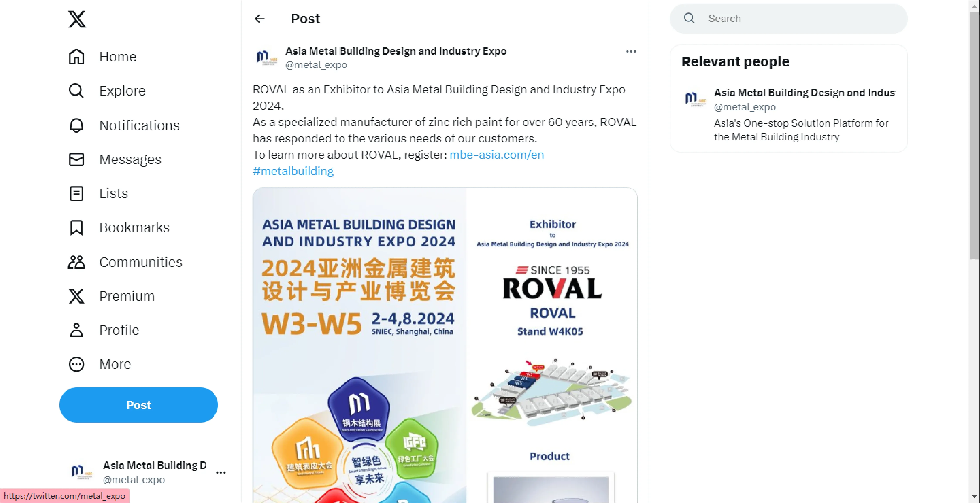
Task: Click the Explore magnifier icon
Action: pyautogui.click(x=76, y=91)
